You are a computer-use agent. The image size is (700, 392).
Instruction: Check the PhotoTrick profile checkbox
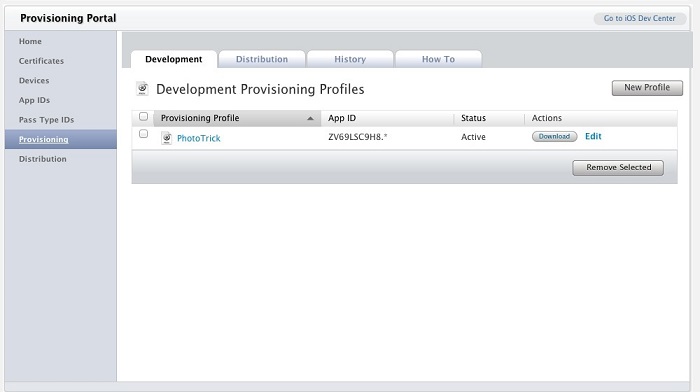(143, 133)
